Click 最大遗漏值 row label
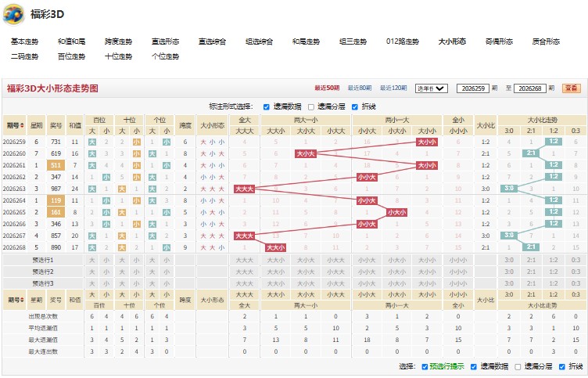The width and height of the screenshot is (588, 378). (x=43, y=340)
